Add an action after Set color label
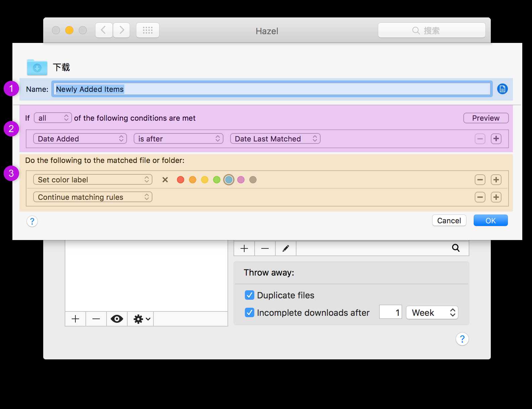Screen dimensions: 532x409 496,180
